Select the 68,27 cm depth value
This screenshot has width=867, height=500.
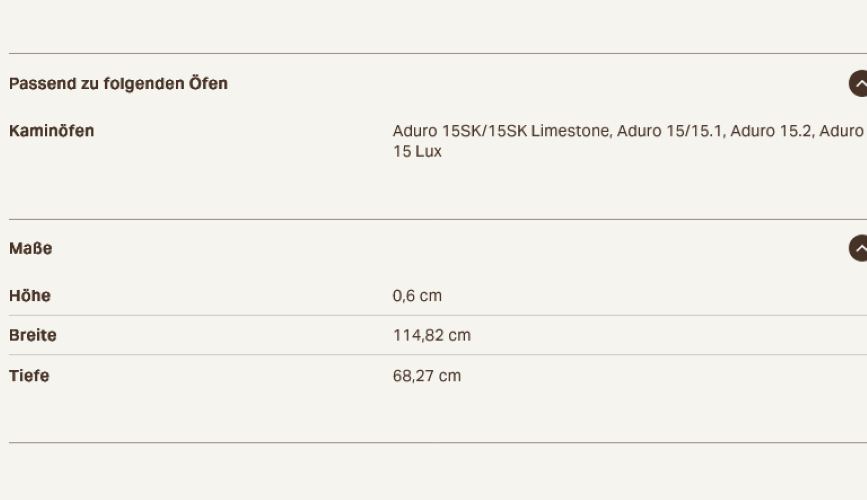(x=426, y=376)
